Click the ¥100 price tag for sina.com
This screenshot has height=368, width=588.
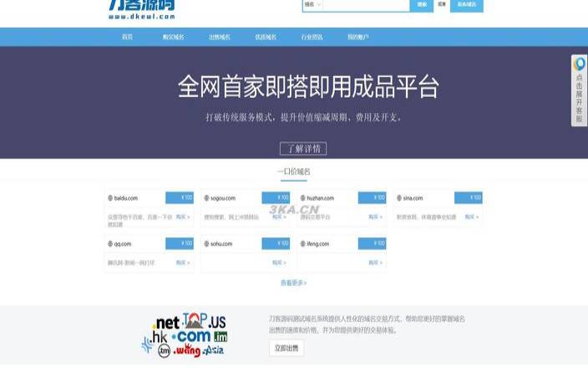(469, 197)
